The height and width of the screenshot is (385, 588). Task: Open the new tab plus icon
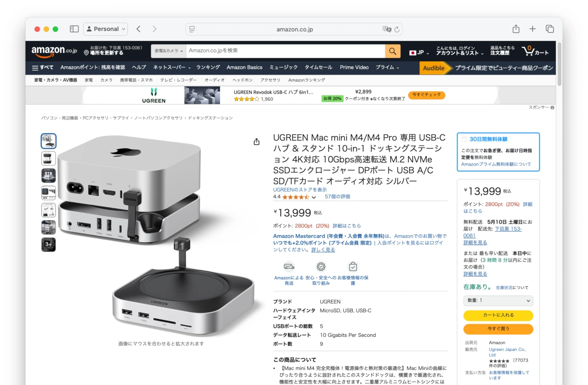pos(532,29)
